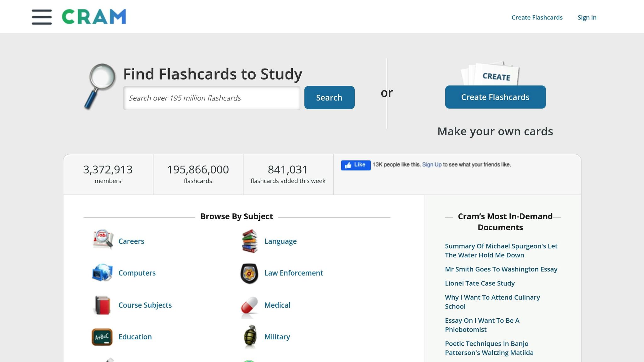Screen dimensions: 644x362
Task: Open the Sign in header link
Action: click(x=587, y=18)
